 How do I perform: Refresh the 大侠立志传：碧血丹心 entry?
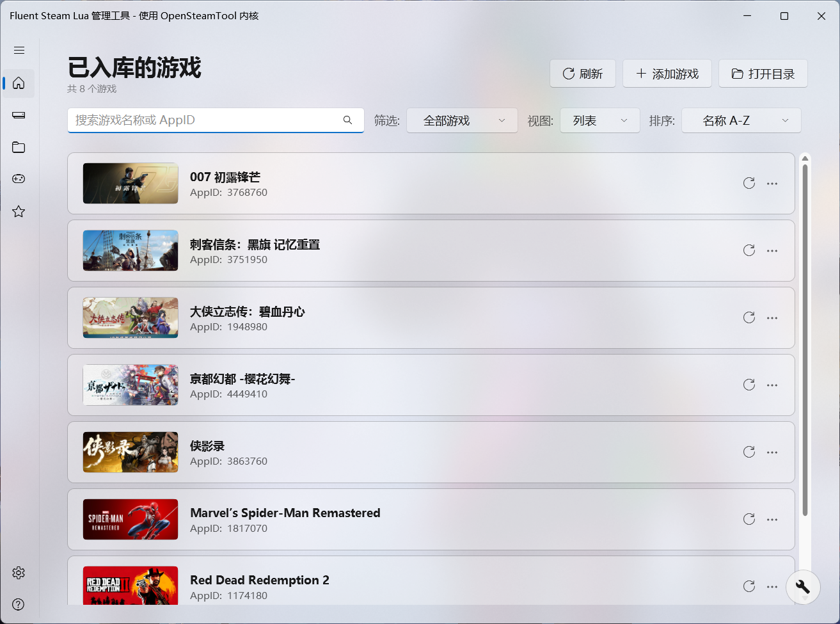[x=749, y=317]
